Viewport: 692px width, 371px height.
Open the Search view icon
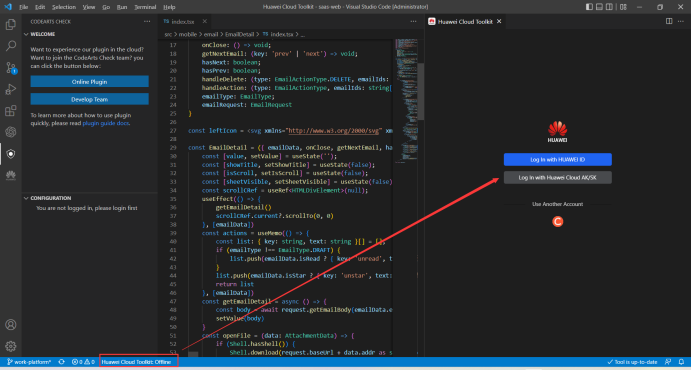coord(11,45)
